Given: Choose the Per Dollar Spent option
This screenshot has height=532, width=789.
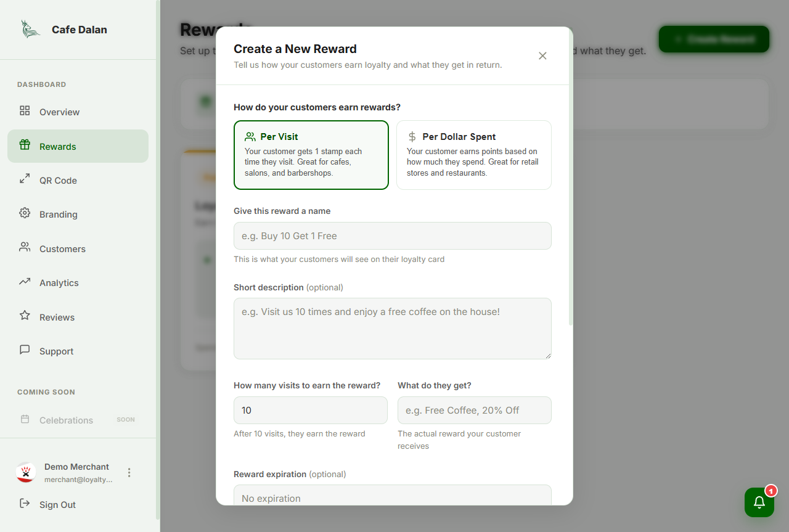Looking at the screenshot, I should click(x=473, y=155).
